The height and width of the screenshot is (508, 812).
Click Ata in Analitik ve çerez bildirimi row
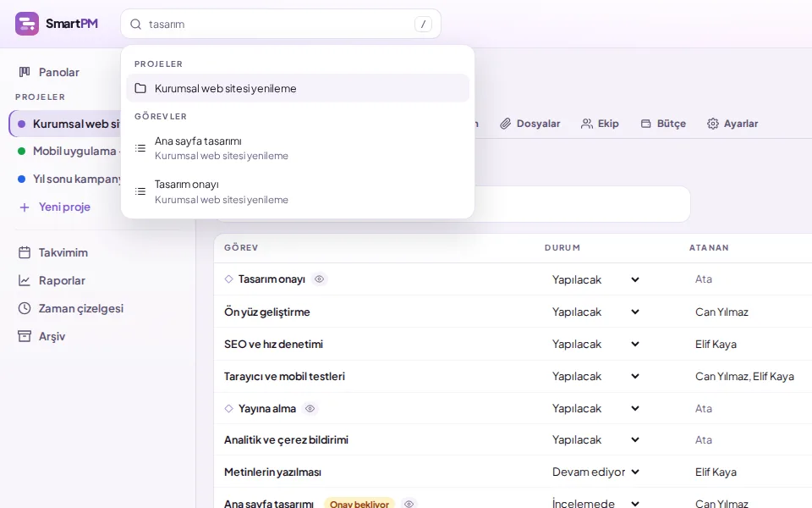click(703, 439)
